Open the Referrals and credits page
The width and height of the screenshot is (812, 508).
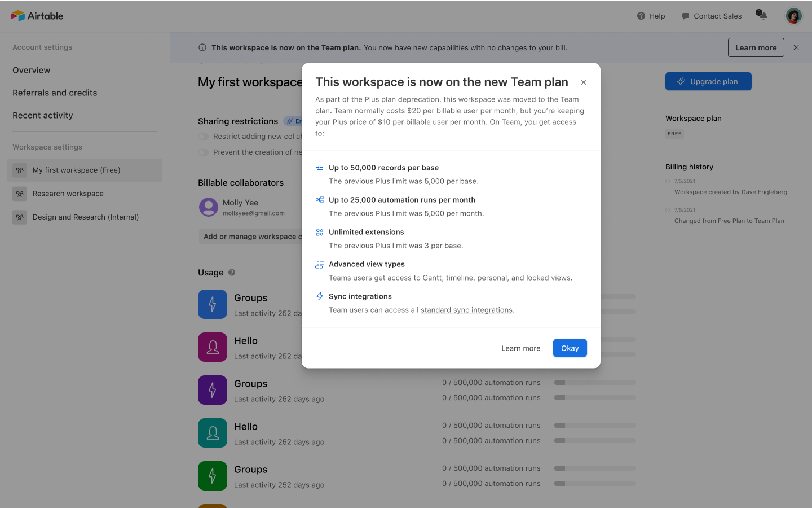coord(55,93)
